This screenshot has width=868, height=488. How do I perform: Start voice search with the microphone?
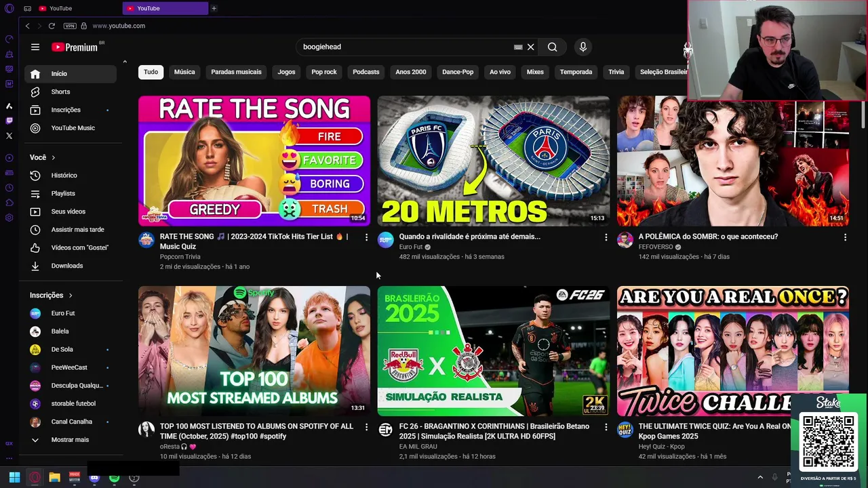[x=583, y=47]
